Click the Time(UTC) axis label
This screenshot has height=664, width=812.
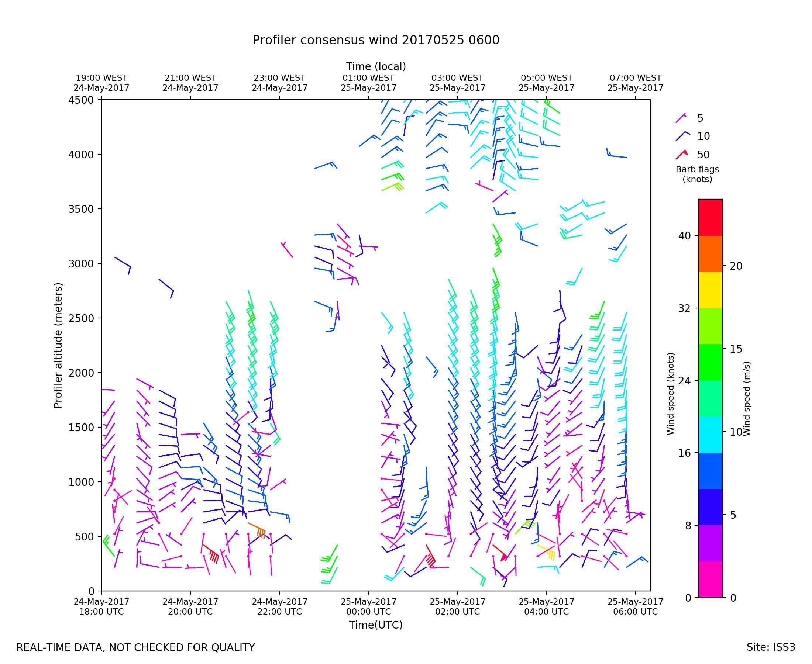[x=376, y=625]
